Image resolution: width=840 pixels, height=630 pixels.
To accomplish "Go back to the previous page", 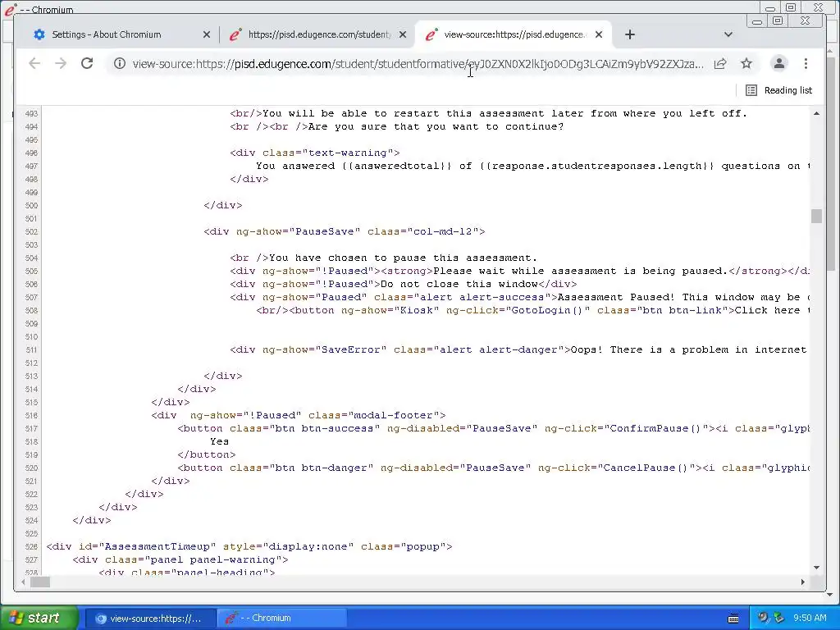I will tap(34, 64).
